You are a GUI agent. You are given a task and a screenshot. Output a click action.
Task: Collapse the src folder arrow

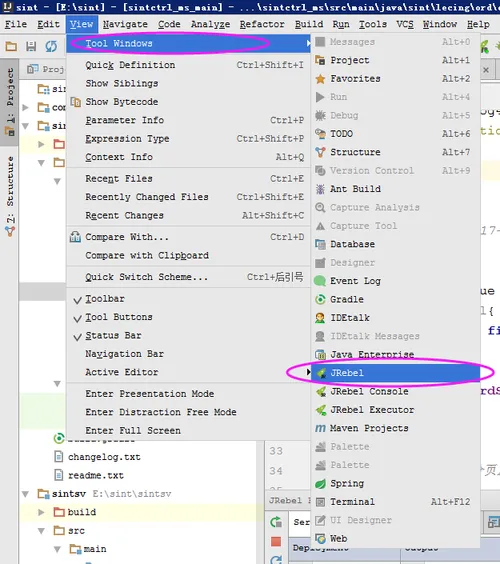click(41, 531)
